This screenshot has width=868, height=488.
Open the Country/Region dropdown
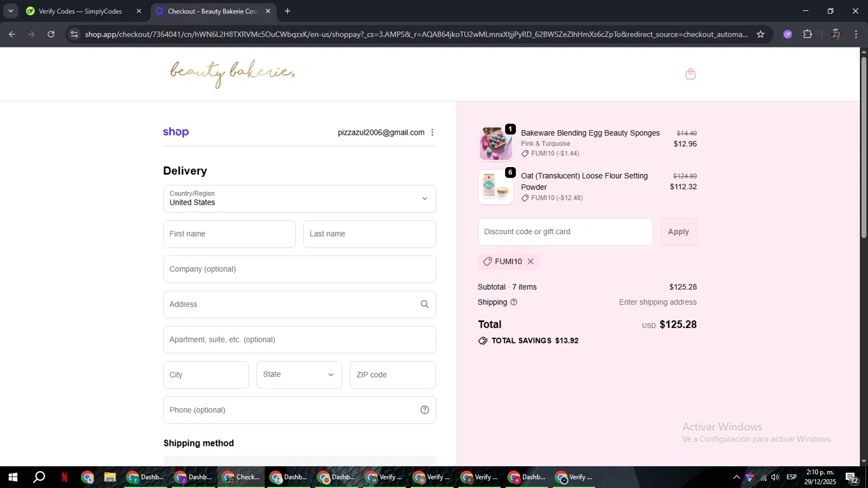coord(299,198)
